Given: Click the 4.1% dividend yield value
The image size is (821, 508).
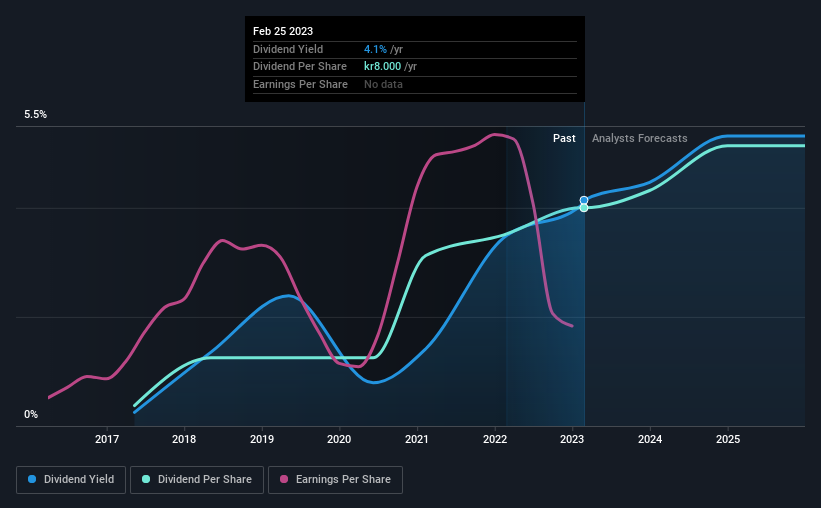Looking at the screenshot, I should pyautogui.click(x=376, y=49).
